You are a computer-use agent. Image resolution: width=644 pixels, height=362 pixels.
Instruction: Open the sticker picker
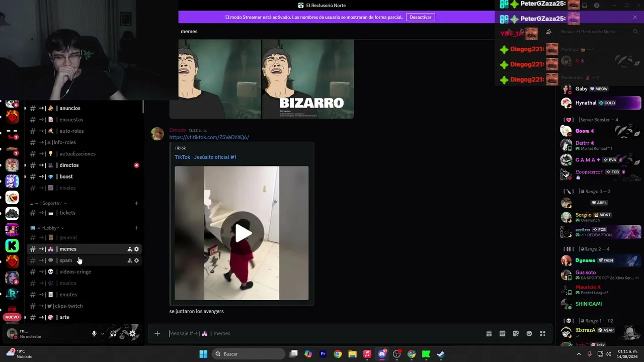pos(516,333)
